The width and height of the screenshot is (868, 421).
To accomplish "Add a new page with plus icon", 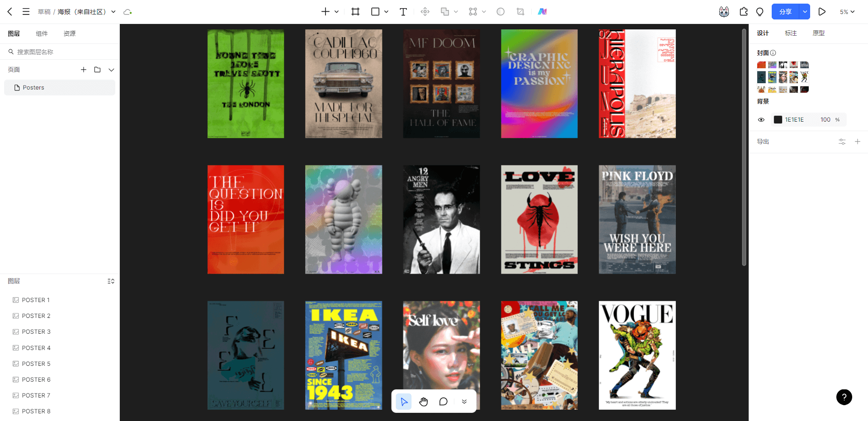I will pos(84,70).
